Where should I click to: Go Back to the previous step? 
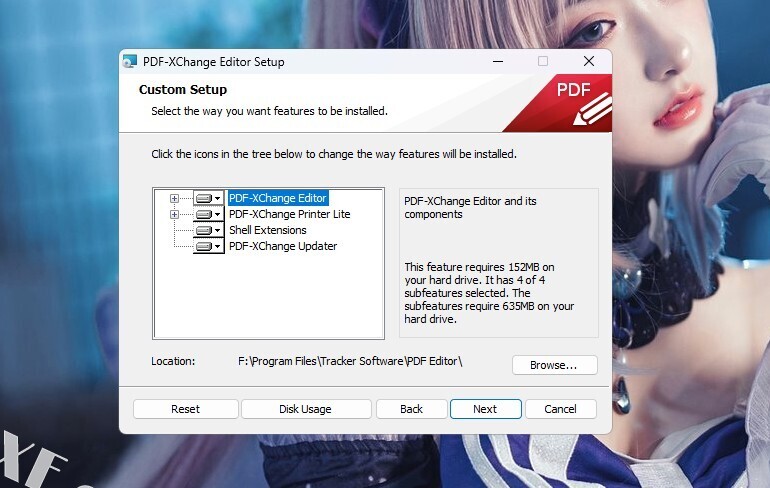(412, 409)
